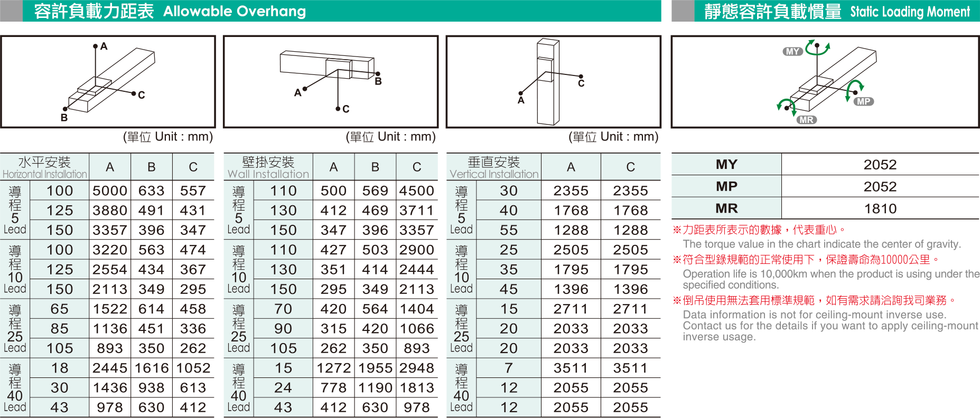Image resolution: width=980 pixels, height=418 pixels.
Task: Select the horizontal installation diagram image
Action: pyautogui.click(x=108, y=82)
